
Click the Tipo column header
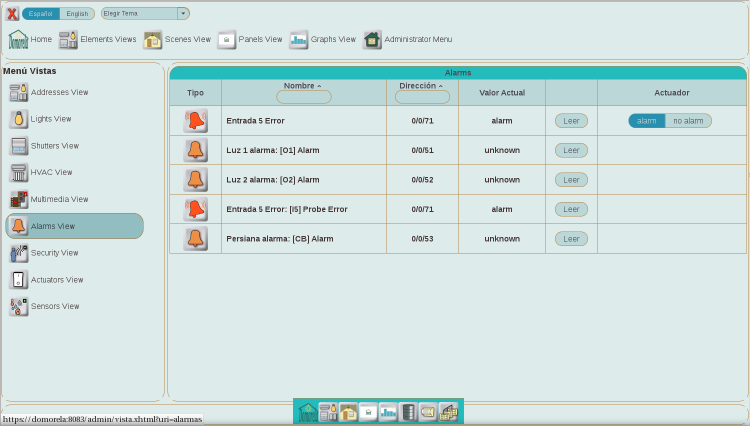195,93
